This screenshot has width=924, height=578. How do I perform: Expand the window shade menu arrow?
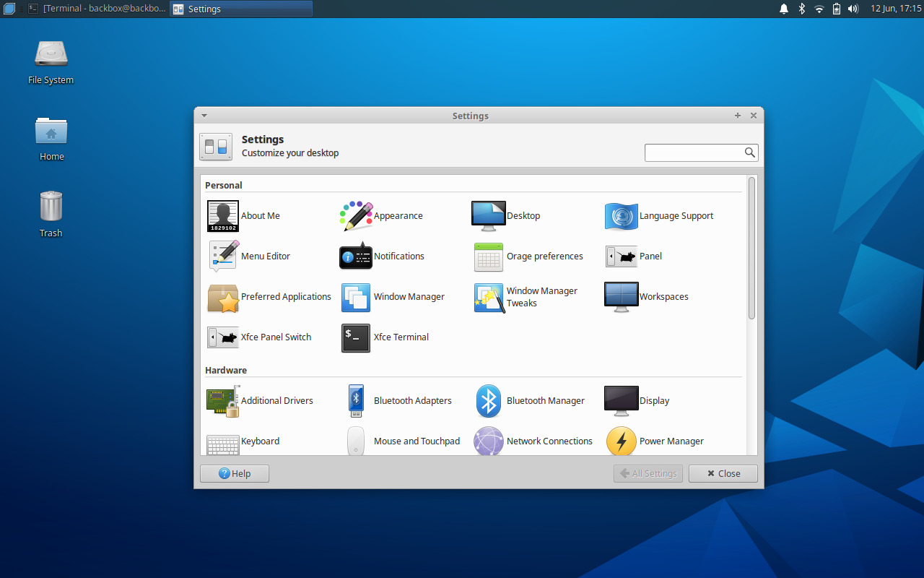click(x=204, y=115)
